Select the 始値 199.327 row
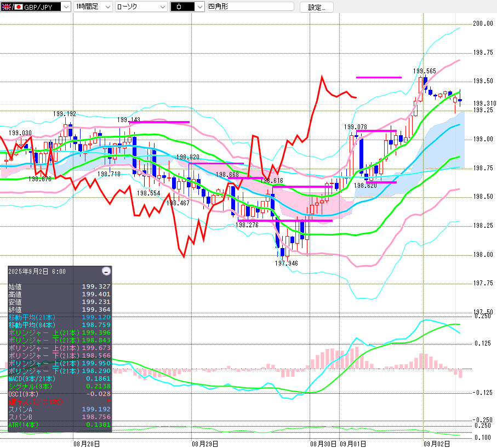Image resolution: width=497 pixels, height=448 pixels. tap(59, 287)
